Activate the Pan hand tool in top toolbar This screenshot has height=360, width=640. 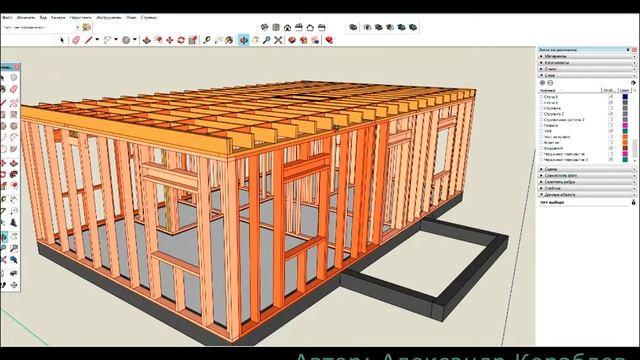(255, 40)
